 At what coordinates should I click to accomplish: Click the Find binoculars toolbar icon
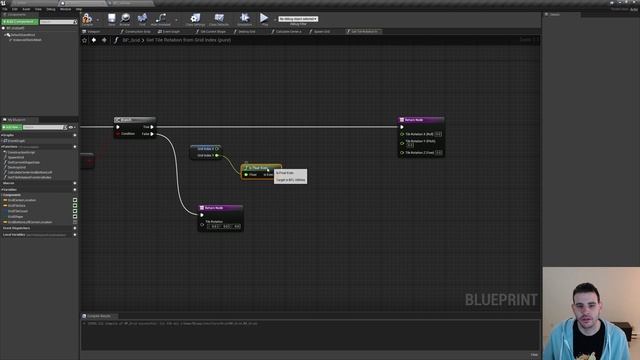tap(142, 19)
